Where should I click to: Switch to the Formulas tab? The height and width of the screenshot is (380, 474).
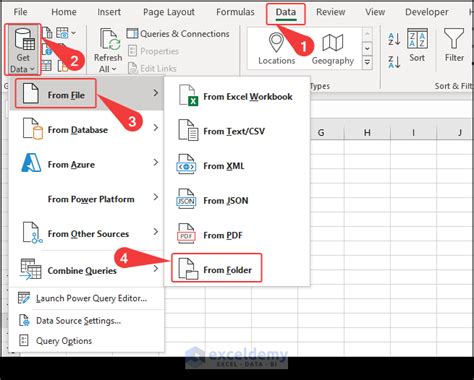click(235, 12)
